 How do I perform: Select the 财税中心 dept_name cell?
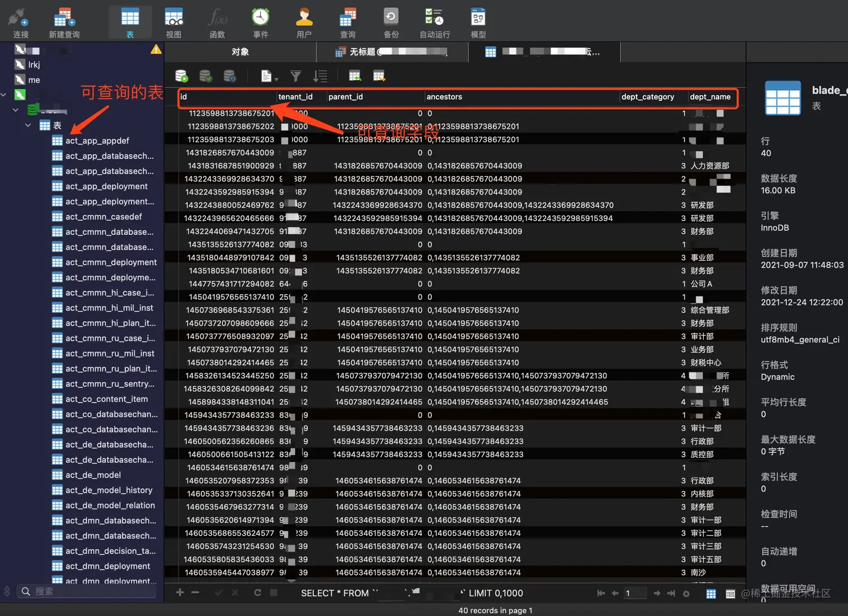click(706, 363)
